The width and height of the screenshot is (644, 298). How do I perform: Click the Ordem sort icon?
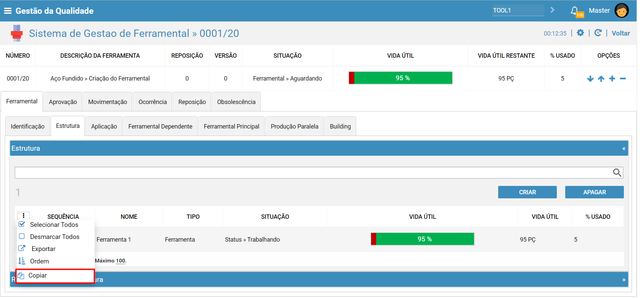(x=22, y=261)
